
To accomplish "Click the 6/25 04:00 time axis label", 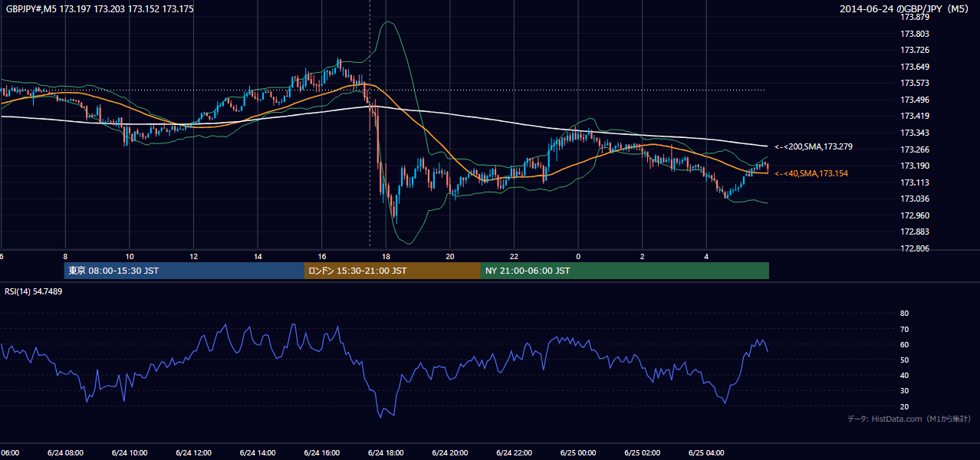I will 705,453.
